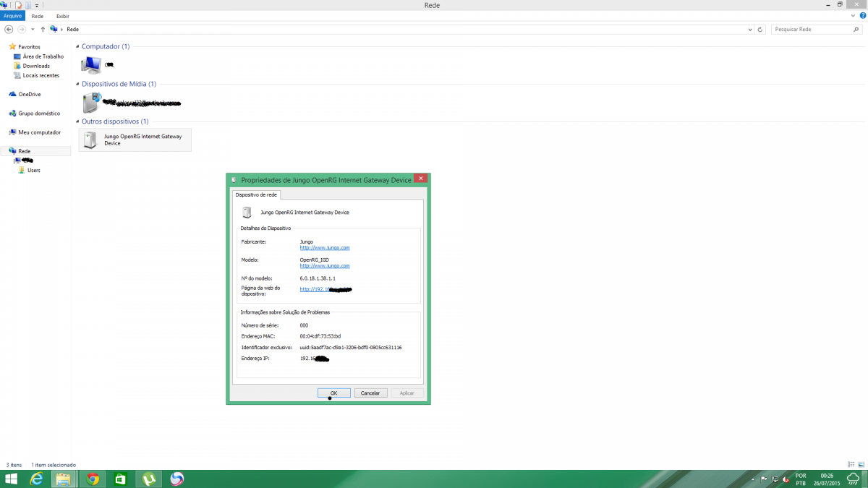868x488 pixels.
Task: Click OK in the properties dialog
Action: [333, 393]
